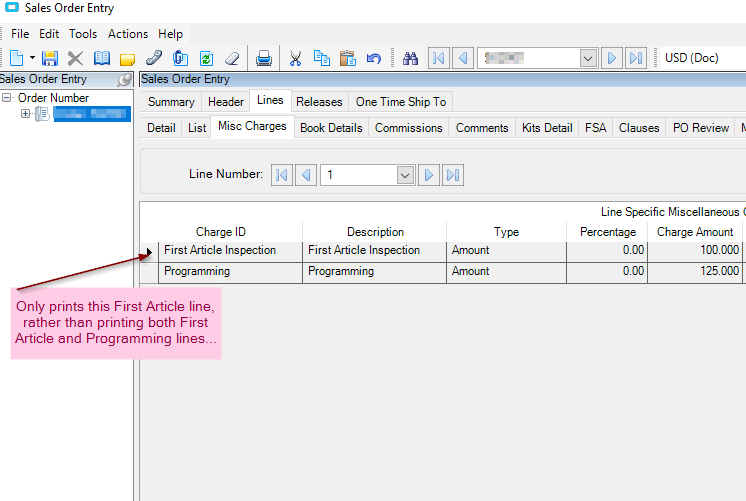Select the highlighted order entry in tree

(x=92, y=114)
